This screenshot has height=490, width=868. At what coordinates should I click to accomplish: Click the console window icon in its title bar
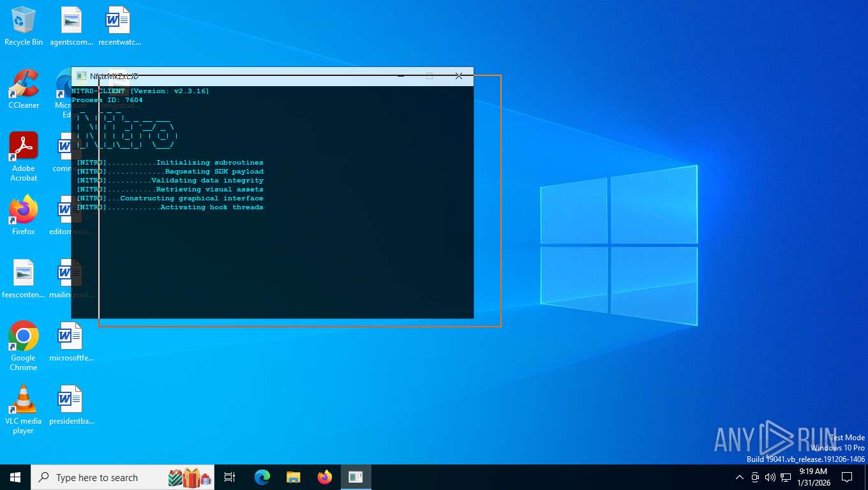coord(81,76)
